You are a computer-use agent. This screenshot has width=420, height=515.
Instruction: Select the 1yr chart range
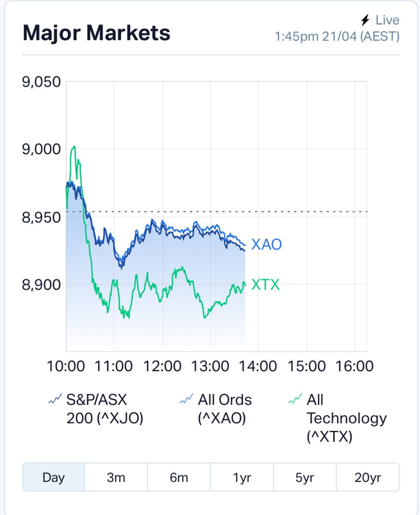pyautogui.click(x=242, y=477)
